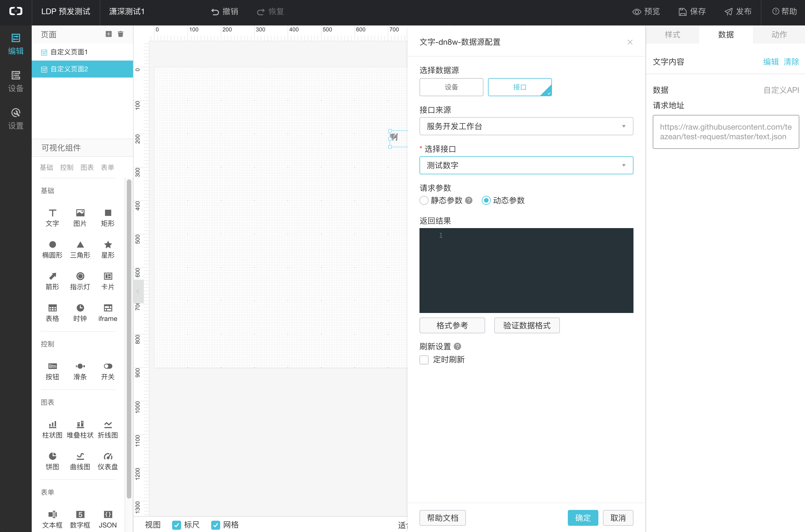Open the 动作 tab
Viewport: 805px width, 532px height.
(x=779, y=35)
